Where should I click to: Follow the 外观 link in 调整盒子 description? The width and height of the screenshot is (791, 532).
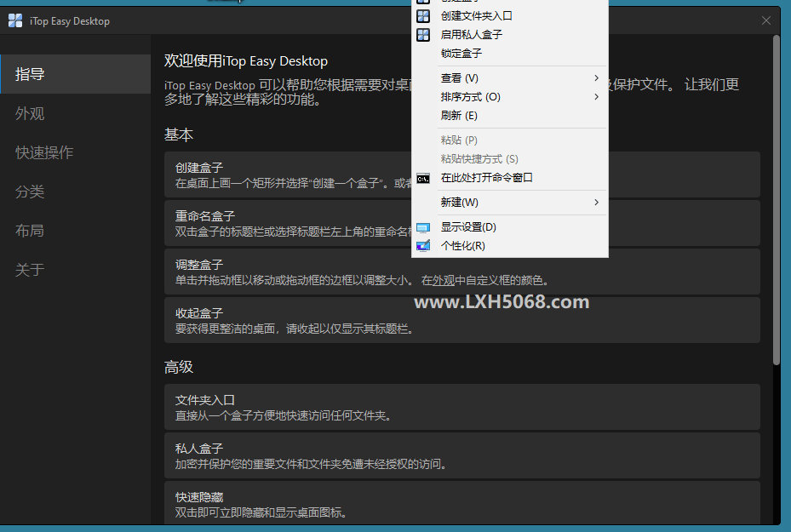tap(444, 280)
